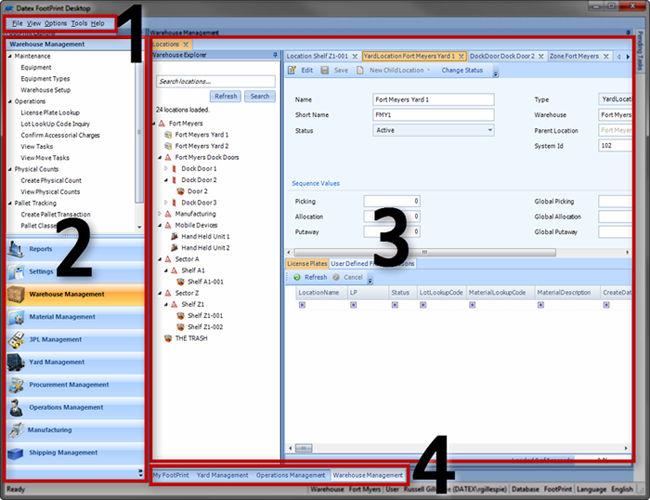Click the Status column filter icon
Screen dimensions: 650x500
click(395, 305)
